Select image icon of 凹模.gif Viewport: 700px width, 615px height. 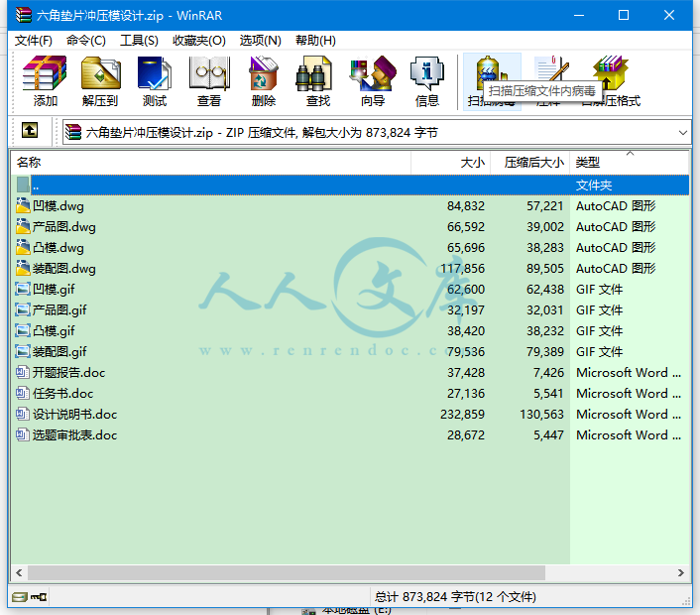tap(23, 289)
